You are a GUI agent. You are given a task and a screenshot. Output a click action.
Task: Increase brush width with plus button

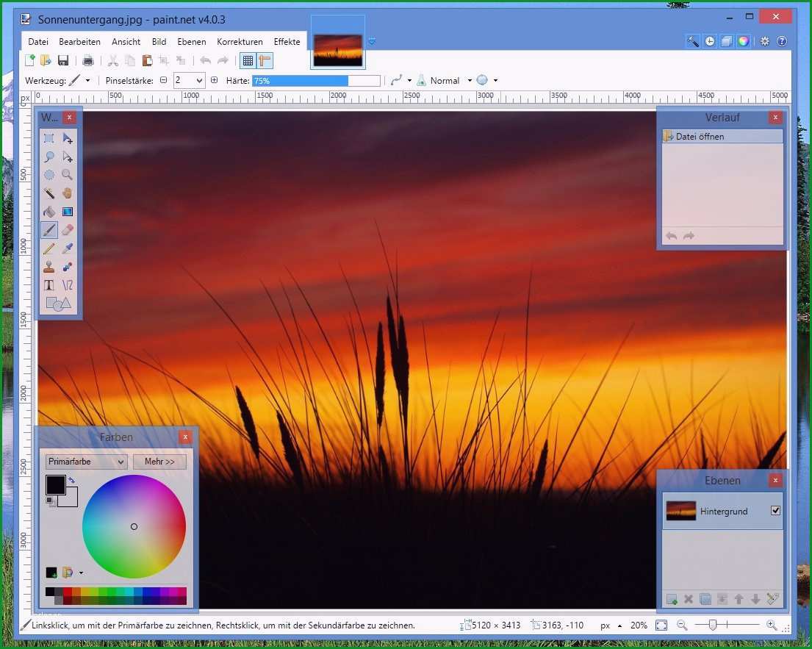214,80
